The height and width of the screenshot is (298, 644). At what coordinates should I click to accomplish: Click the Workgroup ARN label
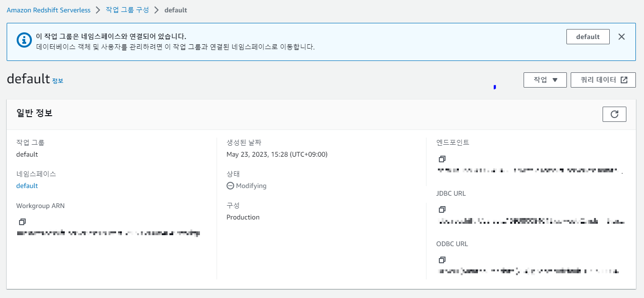click(x=40, y=206)
